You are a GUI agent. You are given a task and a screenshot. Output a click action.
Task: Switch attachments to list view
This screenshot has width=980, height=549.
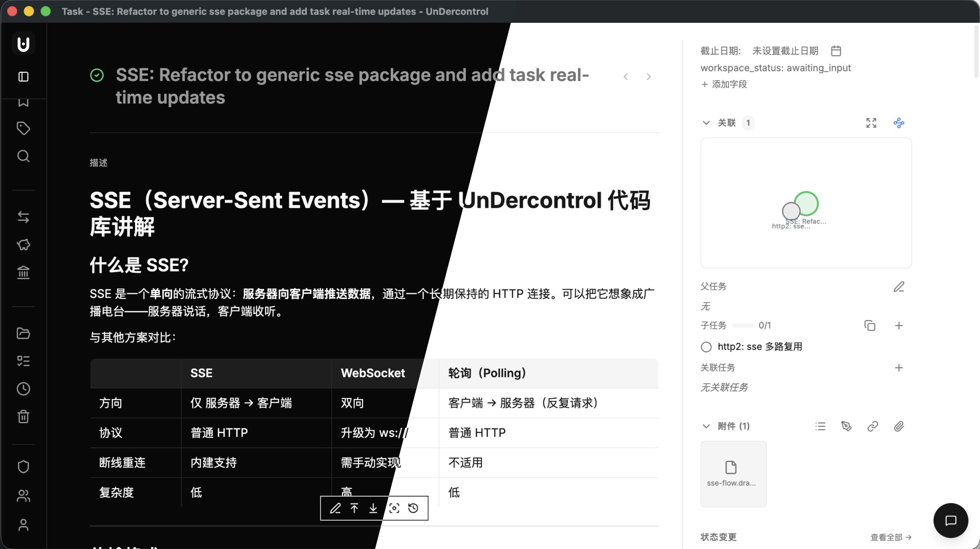820,427
